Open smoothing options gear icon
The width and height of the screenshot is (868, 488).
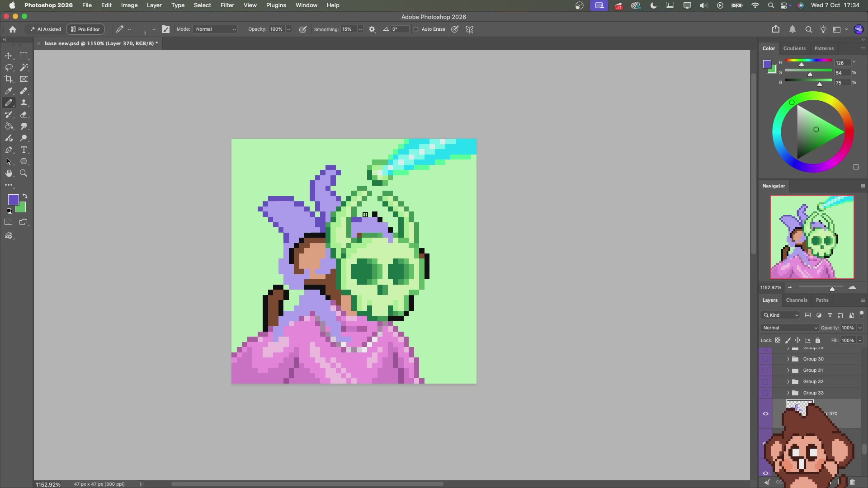[372, 29]
